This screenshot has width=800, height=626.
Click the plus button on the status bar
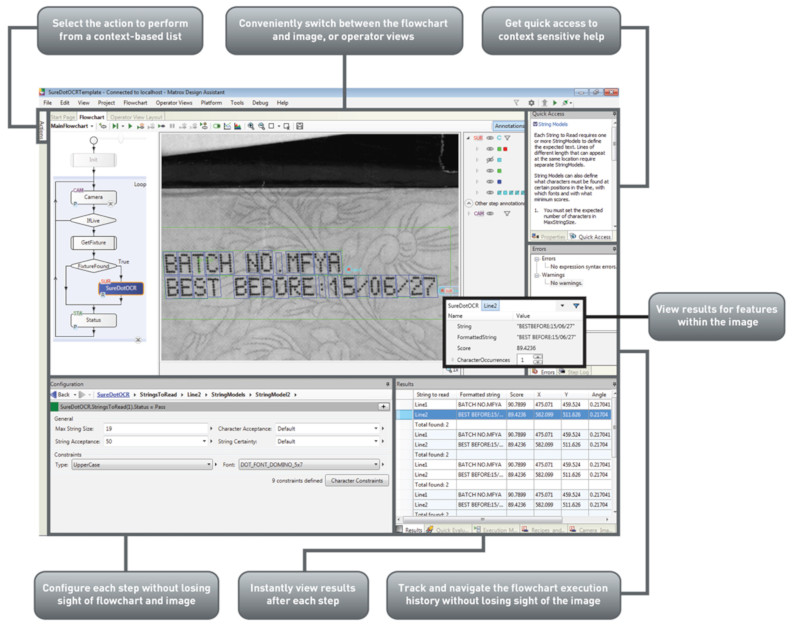383,407
